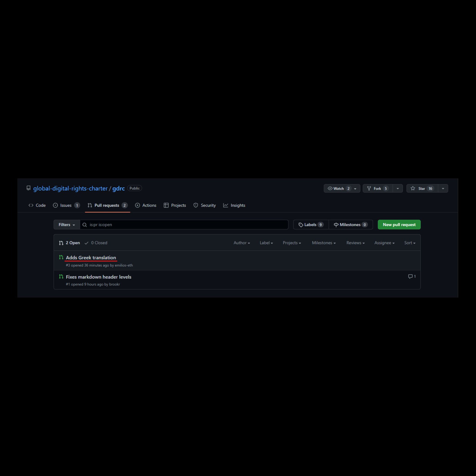Image resolution: width=476 pixels, height=476 pixels.
Task: Open the gdrc repository link
Action: pyautogui.click(x=119, y=188)
